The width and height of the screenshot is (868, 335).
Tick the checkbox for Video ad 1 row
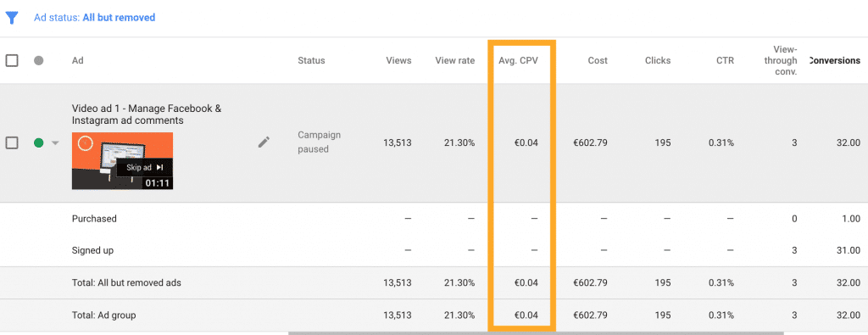click(x=12, y=142)
